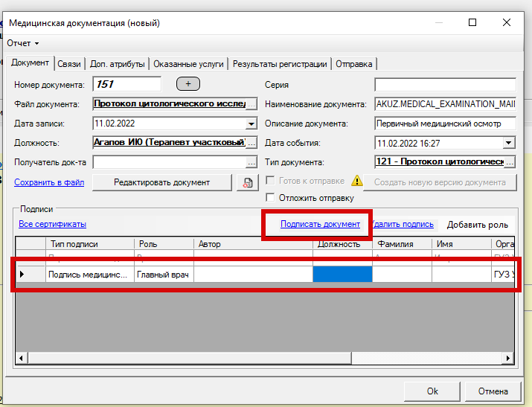Open the Все сертификаты link
Viewport: 532px width, 407px height.
(52, 224)
